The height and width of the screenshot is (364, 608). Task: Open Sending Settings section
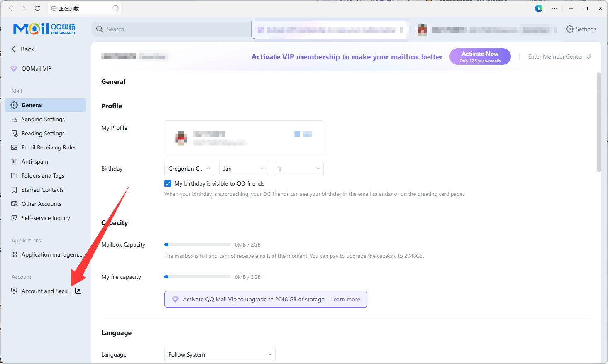(x=46, y=119)
